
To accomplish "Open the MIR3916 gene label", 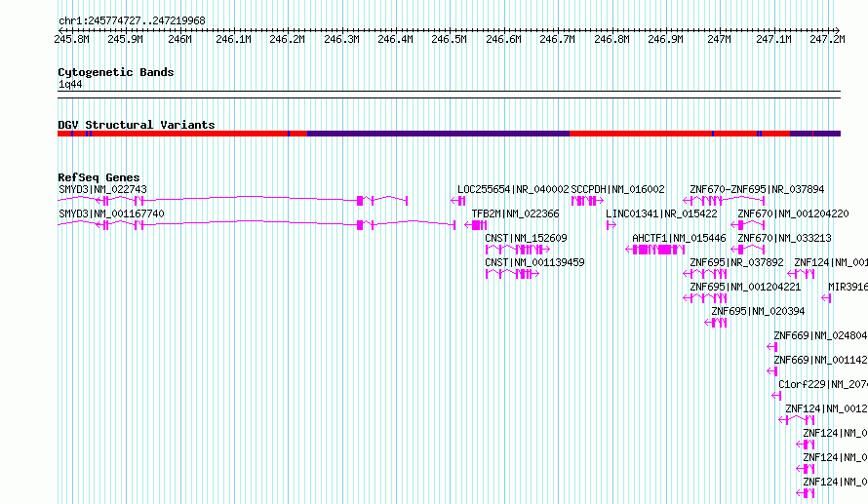I will tap(848, 287).
